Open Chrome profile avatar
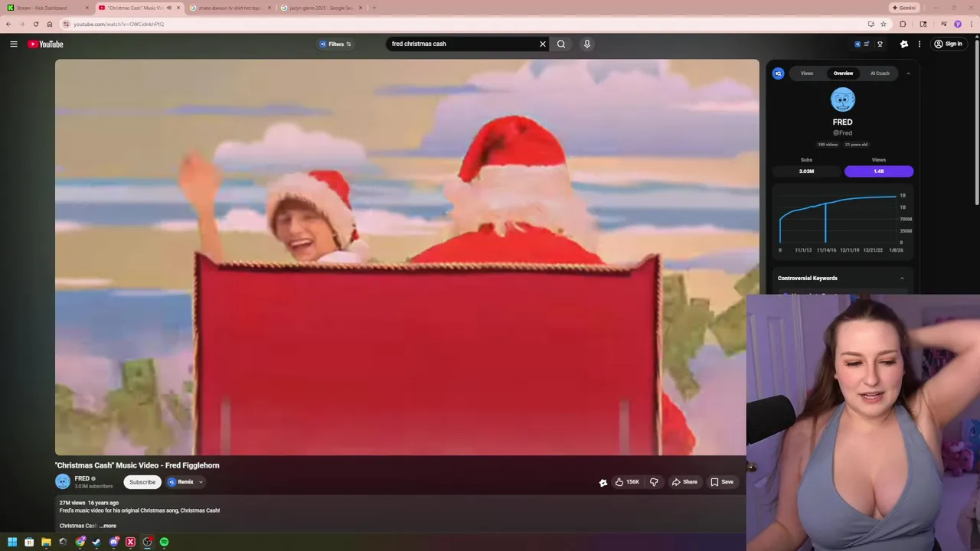This screenshot has height=551, width=980. [958, 24]
